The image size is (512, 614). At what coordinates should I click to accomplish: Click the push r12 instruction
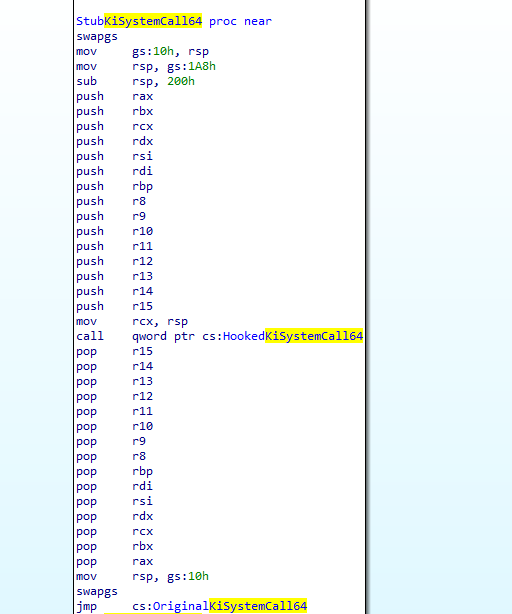pyautogui.click(x=114, y=261)
